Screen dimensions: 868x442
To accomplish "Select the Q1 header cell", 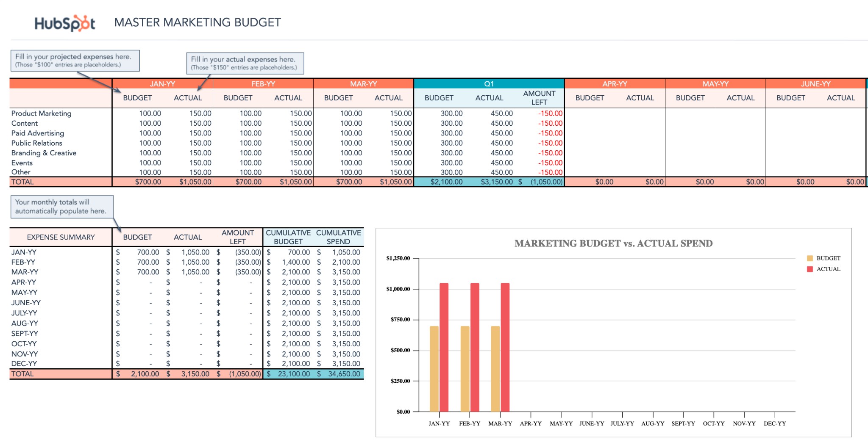I will coord(489,84).
